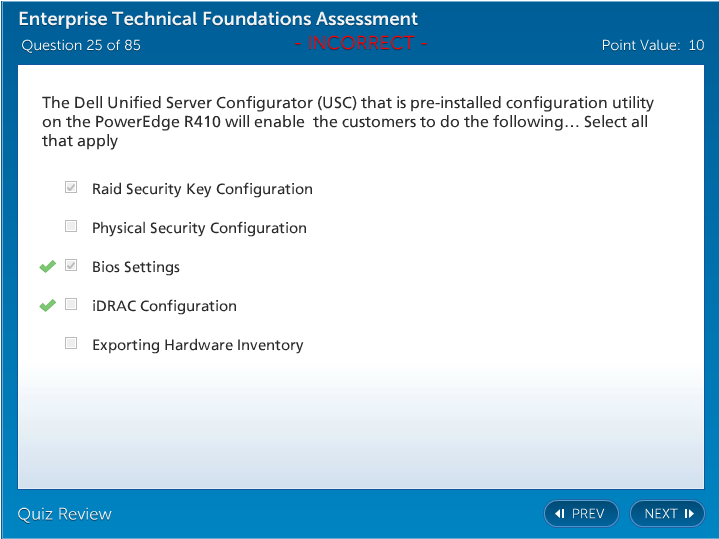Click the green checkmark beside Bios Settings
The height and width of the screenshot is (539, 719).
click(x=47, y=267)
